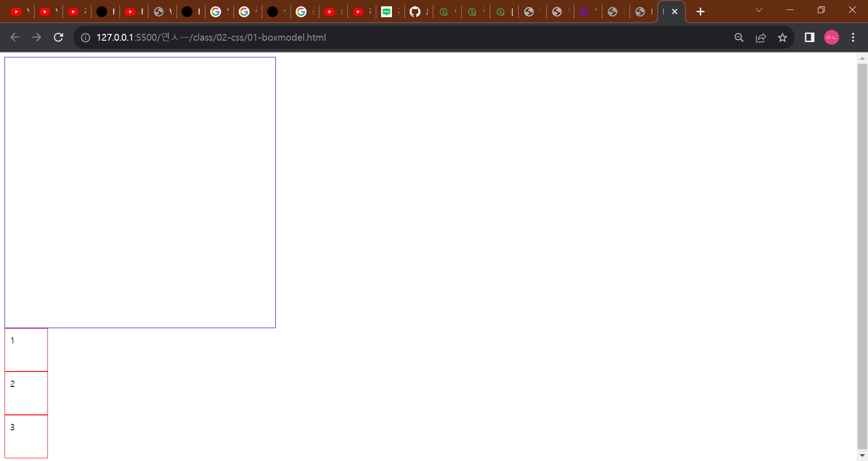Minimize the Chrome window
This screenshot has width=868, height=461.
[x=790, y=10]
